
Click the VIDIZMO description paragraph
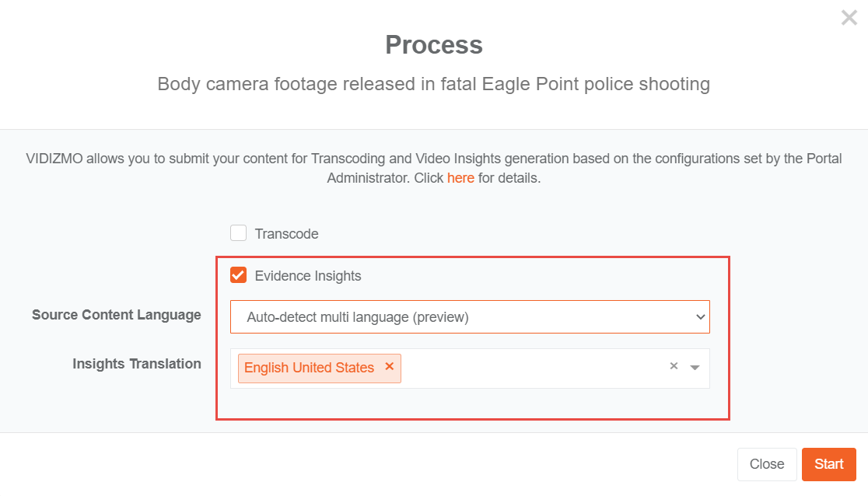point(434,168)
